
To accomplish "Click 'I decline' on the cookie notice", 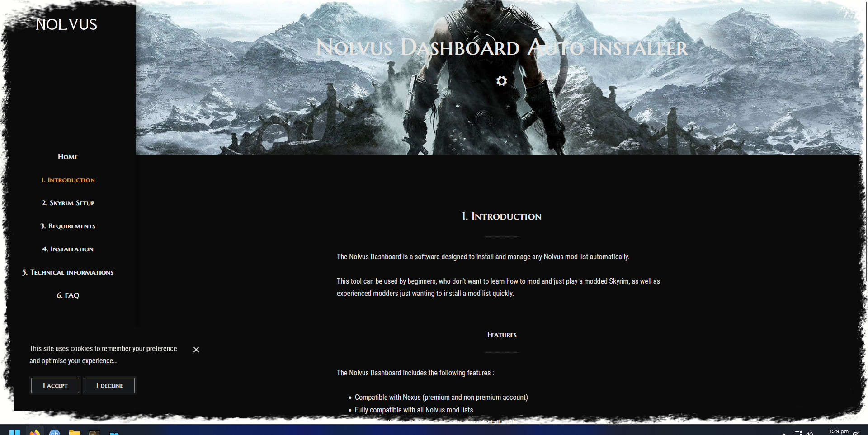I will (109, 385).
